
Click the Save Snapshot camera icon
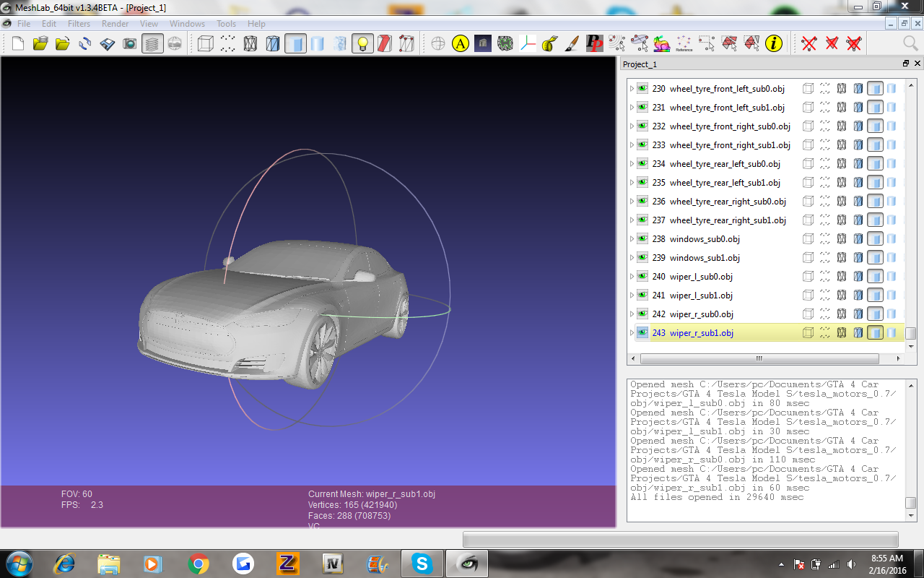(x=129, y=44)
